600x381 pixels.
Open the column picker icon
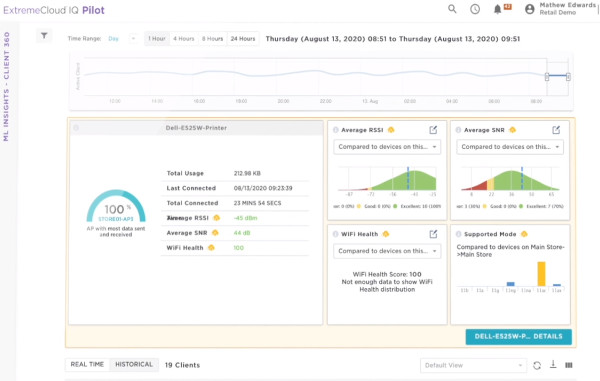pyautogui.click(x=569, y=365)
